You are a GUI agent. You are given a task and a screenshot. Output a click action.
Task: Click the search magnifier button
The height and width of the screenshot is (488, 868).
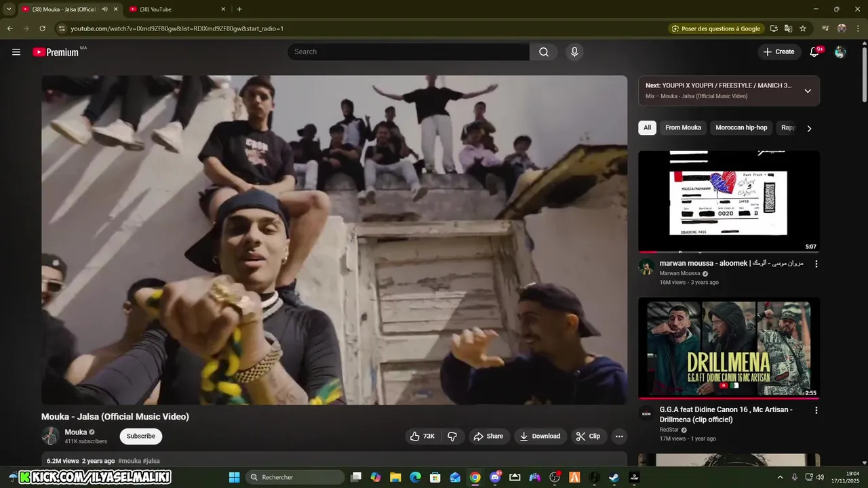544,52
